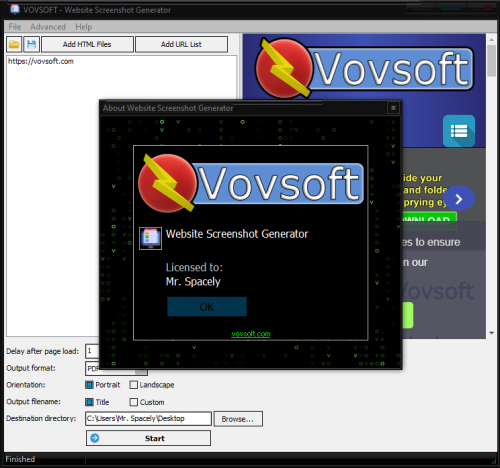The height and width of the screenshot is (468, 500).
Task: Click the Browse button for destination directory
Action: point(238,419)
